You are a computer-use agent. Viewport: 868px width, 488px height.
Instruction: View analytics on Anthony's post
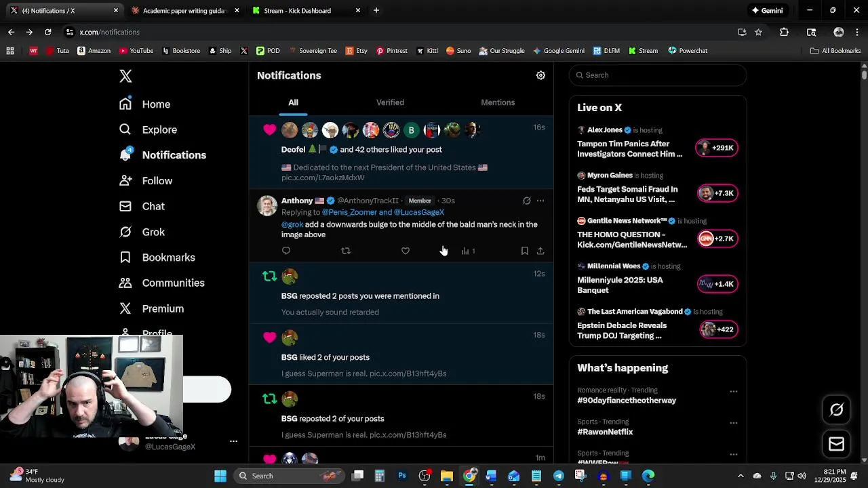468,251
